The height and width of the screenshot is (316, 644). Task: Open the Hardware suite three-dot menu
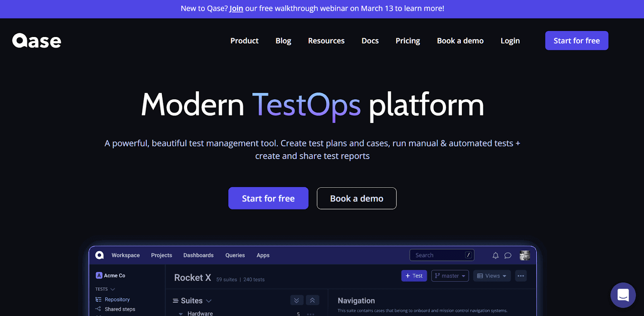pyautogui.click(x=311, y=314)
